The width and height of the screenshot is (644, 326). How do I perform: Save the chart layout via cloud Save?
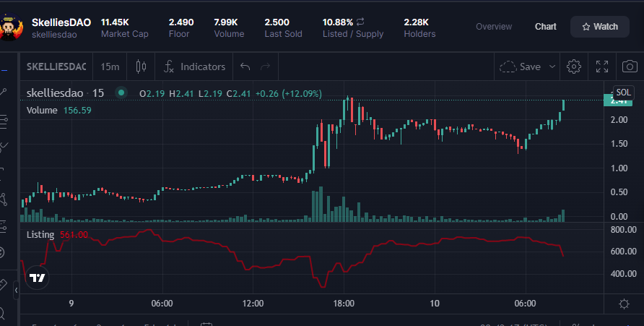[521, 67]
